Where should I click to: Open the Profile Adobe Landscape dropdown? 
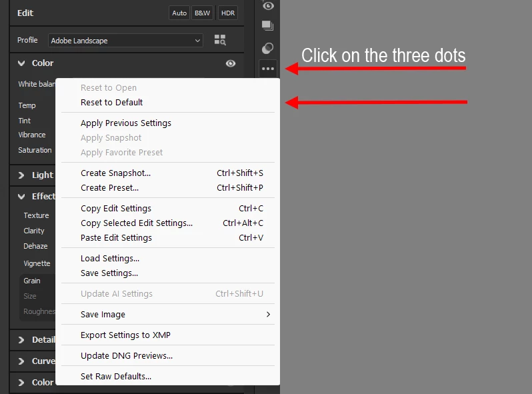[125, 41]
